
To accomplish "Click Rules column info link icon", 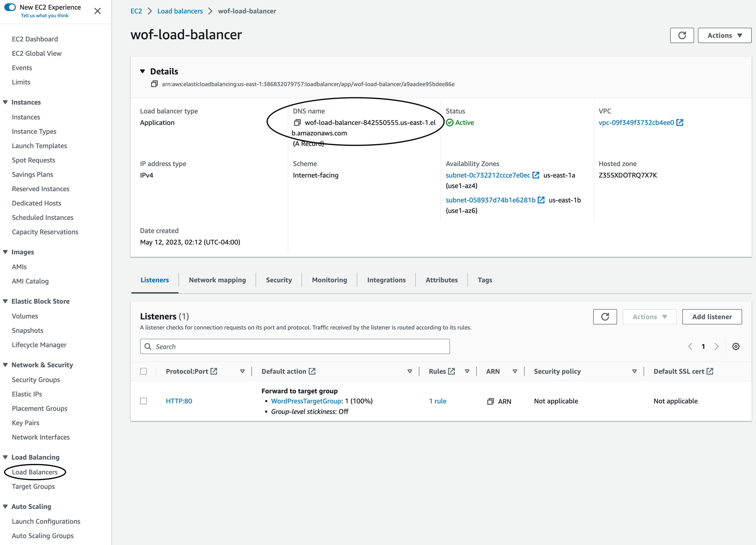I will [451, 371].
